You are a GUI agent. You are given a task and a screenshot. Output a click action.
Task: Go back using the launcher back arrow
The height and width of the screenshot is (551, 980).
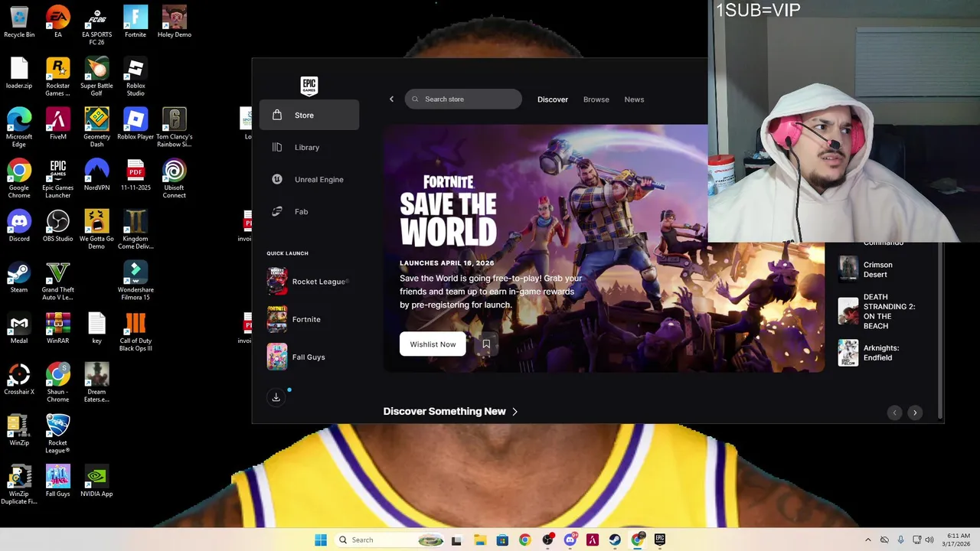(x=391, y=99)
